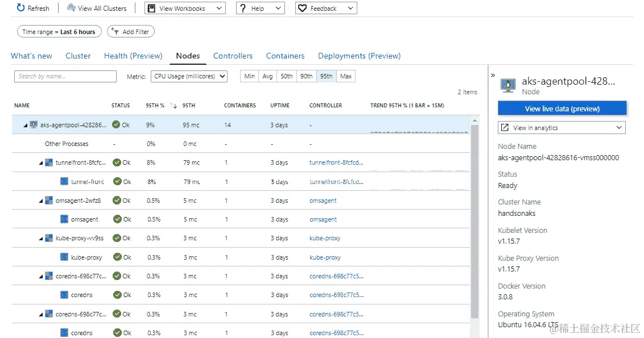Click the Nodes tab
Viewport: 644px width, 338px height.
(x=188, y=56)
